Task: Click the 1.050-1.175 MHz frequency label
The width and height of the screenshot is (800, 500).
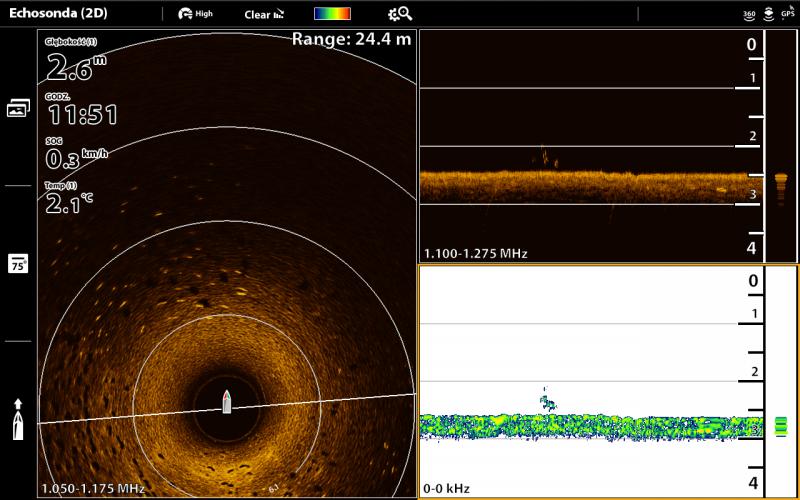Action: click(93, 488)
